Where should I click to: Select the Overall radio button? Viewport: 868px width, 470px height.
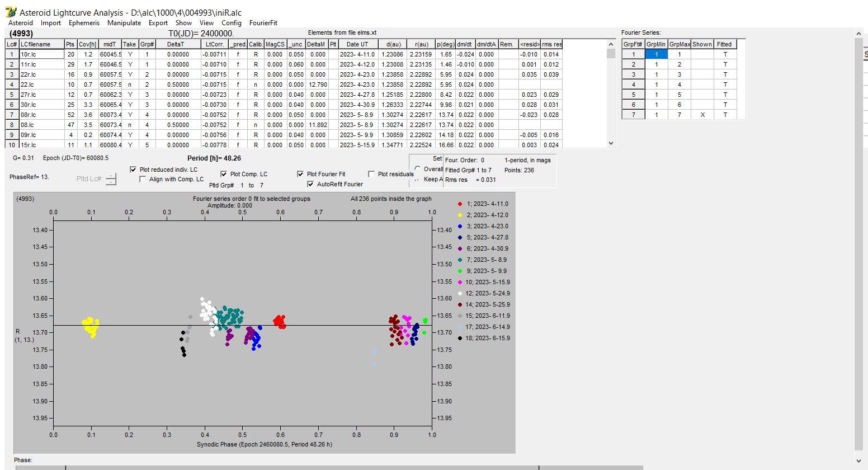[418, 168]
